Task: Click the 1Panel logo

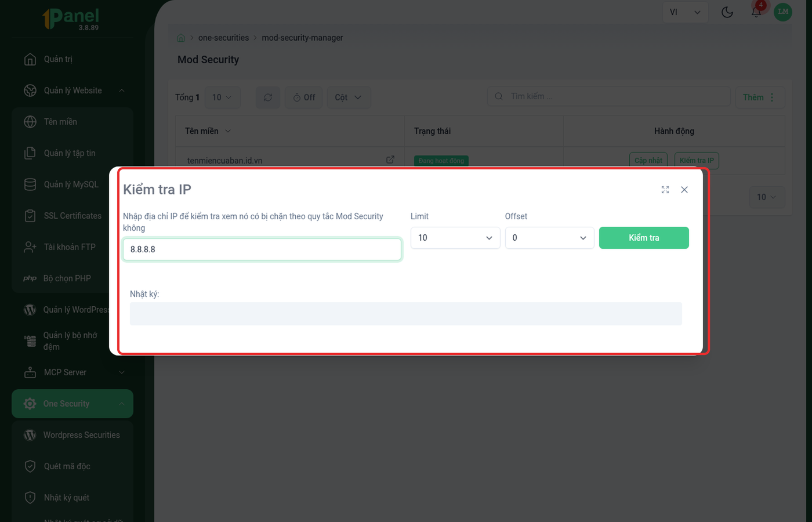Action: [71, 19]
